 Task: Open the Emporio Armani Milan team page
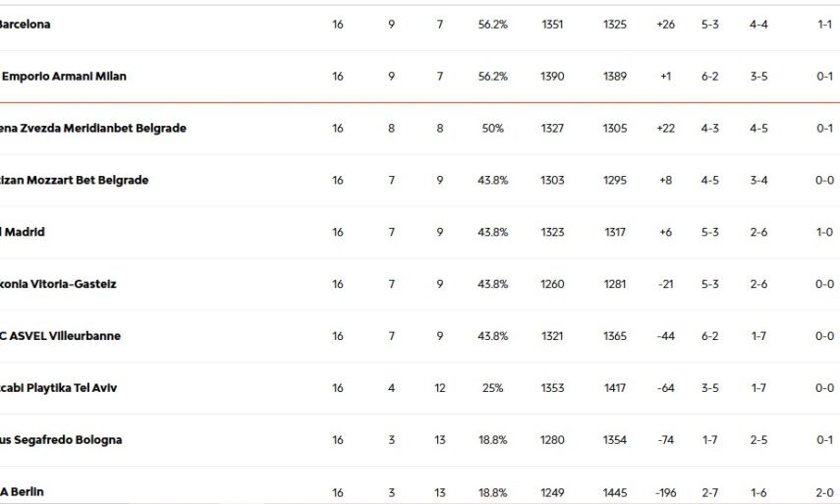64,77
